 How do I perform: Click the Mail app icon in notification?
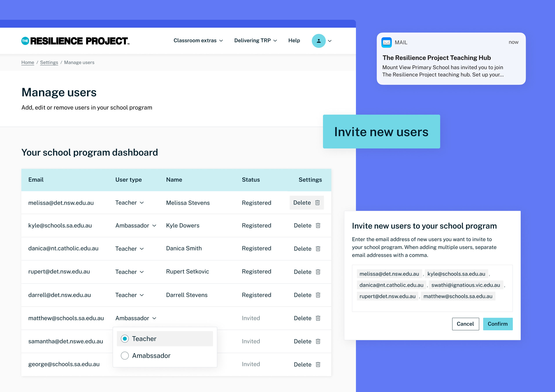386,43
